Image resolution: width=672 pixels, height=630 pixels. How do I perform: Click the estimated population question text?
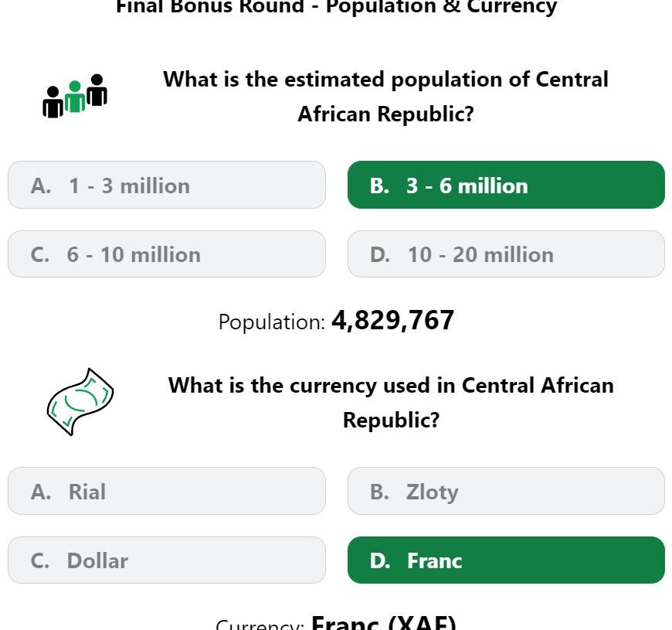tap(385, 97)
